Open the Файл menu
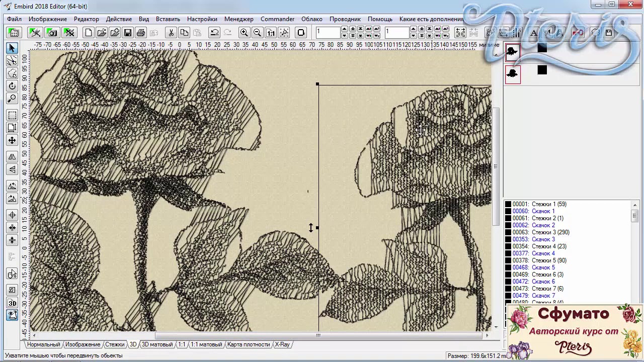644x362 pixels. pyautogui.click(x=14, y=19)
